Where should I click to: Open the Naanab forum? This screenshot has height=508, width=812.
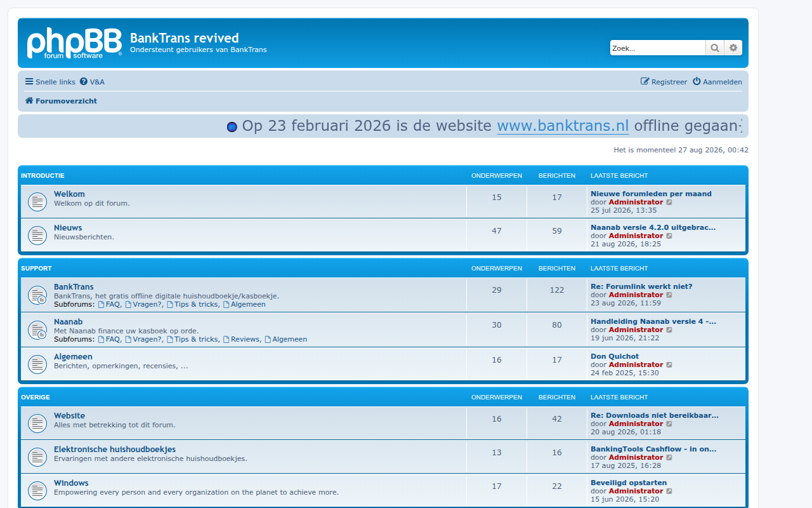click(69, 322)
